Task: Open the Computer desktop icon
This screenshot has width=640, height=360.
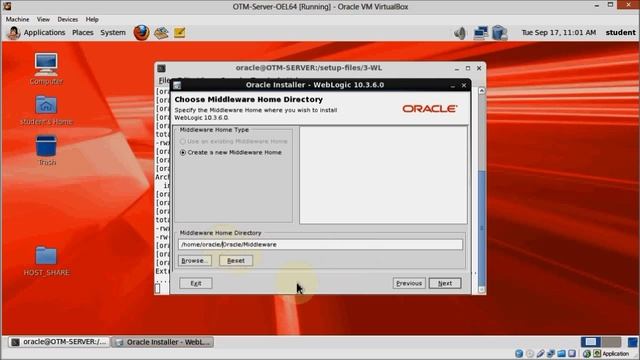Action: pos(46,69)
